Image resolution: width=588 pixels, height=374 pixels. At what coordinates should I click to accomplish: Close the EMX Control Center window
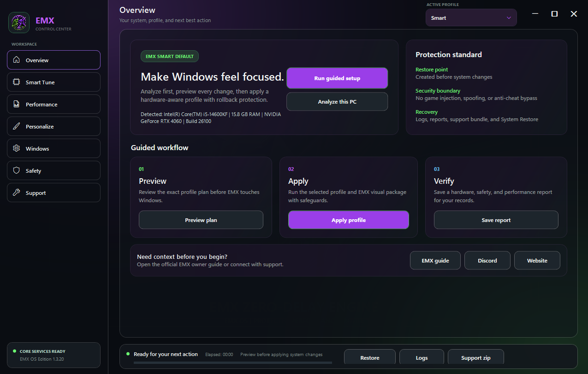pos(574,14)
